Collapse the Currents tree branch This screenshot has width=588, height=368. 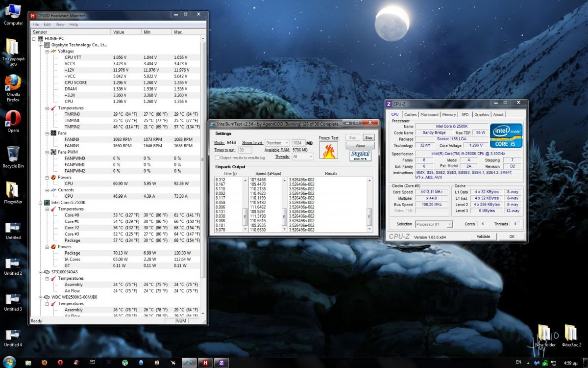click(47, 190)
